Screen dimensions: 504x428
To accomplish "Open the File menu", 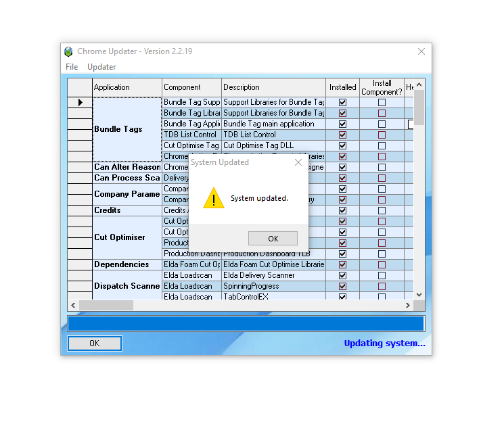I will [72, 67].
